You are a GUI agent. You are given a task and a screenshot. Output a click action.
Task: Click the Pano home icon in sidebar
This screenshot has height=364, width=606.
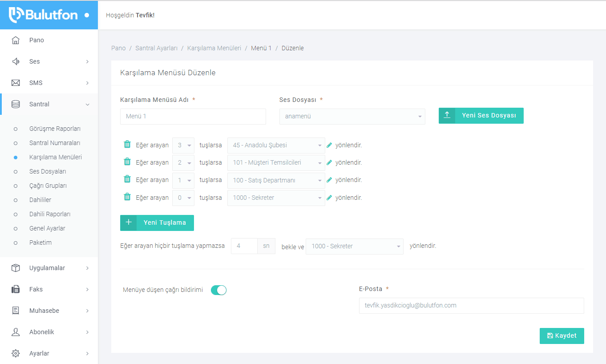pos(16,40)
